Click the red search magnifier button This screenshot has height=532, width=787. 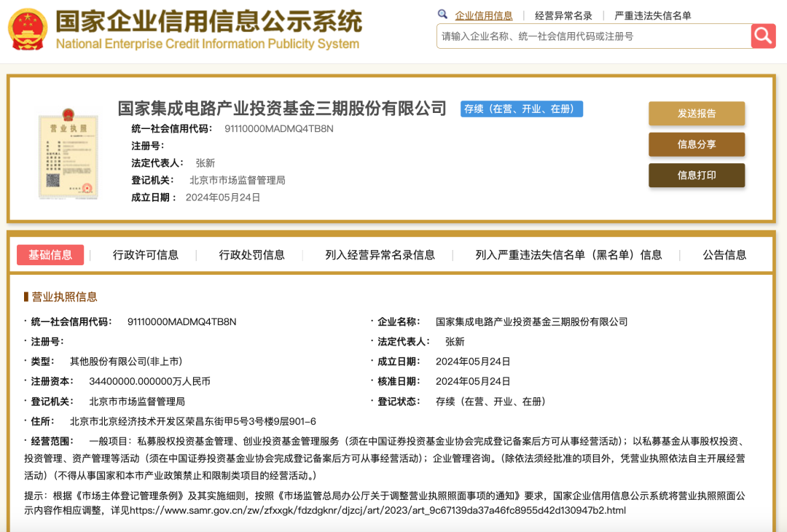(762, 36)
